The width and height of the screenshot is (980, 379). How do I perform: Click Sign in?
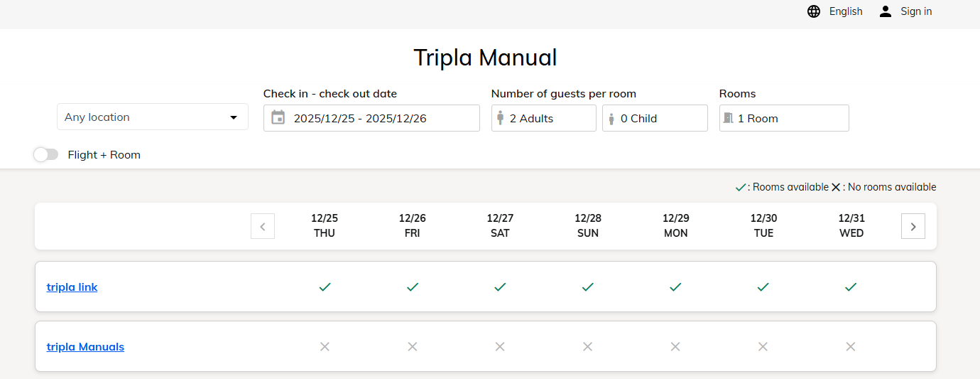pyautogui.click(x=916, y=11)
